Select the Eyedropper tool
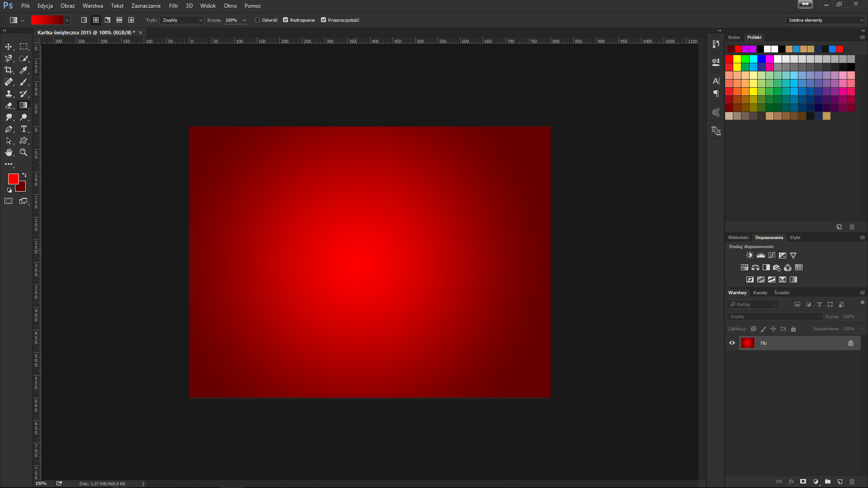Image resolution: width=868 pixels, height=488 pixels. point(24,70)
